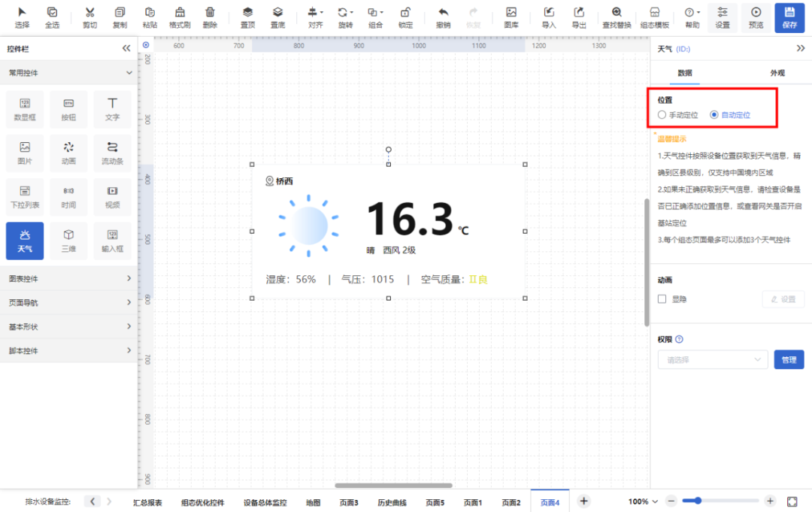Select the 输入框 input box widget
812x512 pixels.
pos(112,241)
